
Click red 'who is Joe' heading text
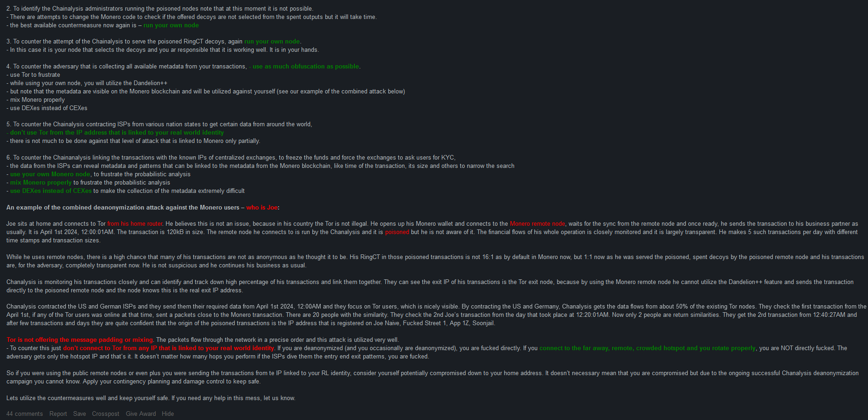click(x=262, y=208)
